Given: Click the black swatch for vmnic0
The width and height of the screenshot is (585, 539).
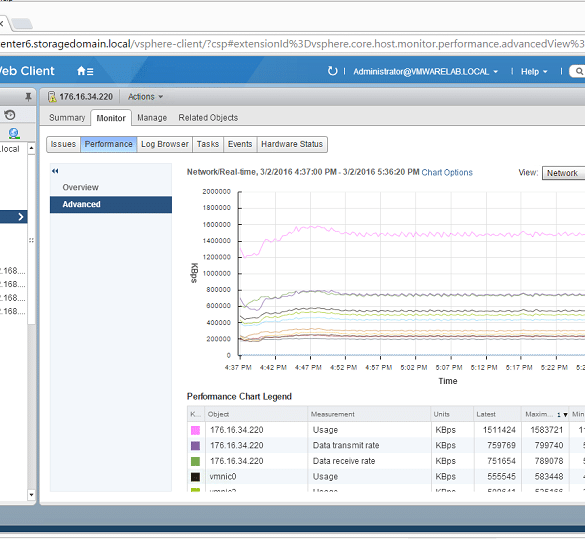Looking at the screenshot, I should pyautogui.click(x=195, y=477).
